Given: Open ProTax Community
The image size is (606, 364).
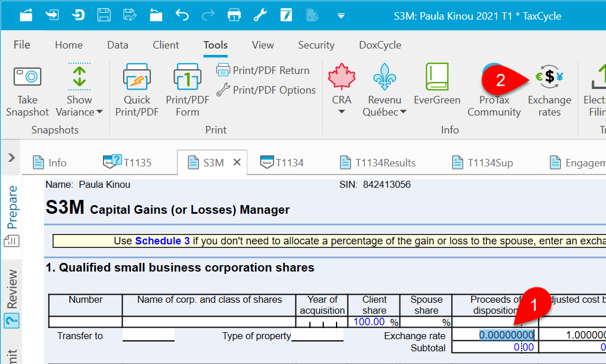Looking at the screenshot, I should (494, 106).
